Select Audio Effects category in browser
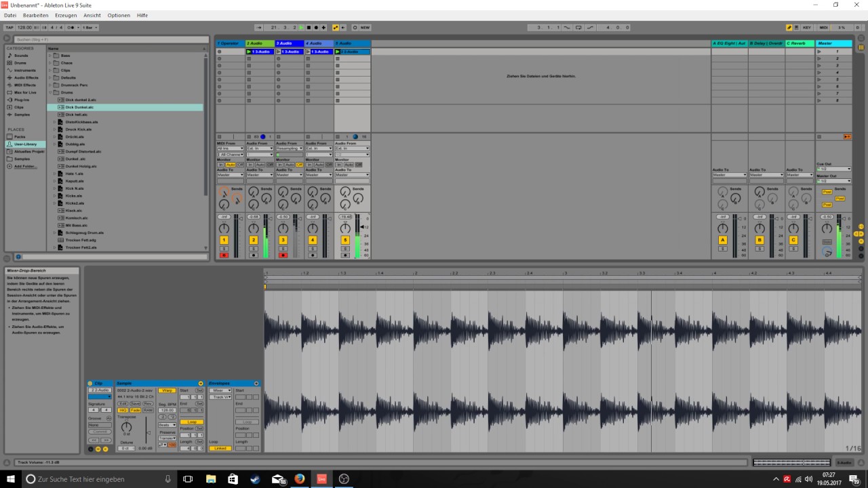The height and width of the screenshot is (488, 868). [x=26, y=78]
